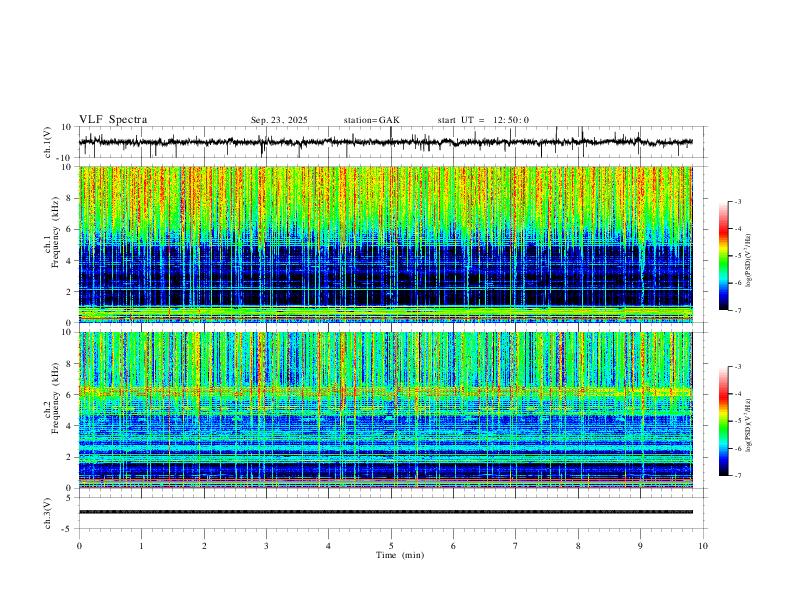Click the "Time (min)" axis label
Screen dimensions: 792x612
[x=400, y=555]
